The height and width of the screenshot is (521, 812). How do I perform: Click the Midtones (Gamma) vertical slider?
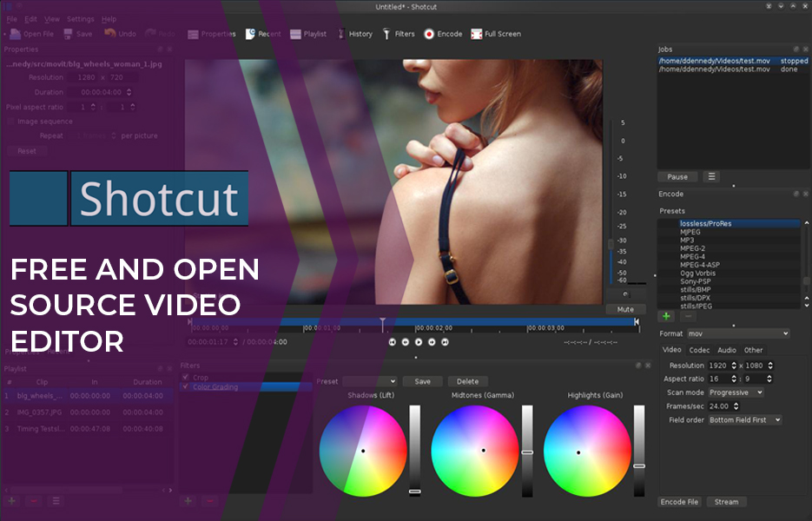[x=527, y=451]
